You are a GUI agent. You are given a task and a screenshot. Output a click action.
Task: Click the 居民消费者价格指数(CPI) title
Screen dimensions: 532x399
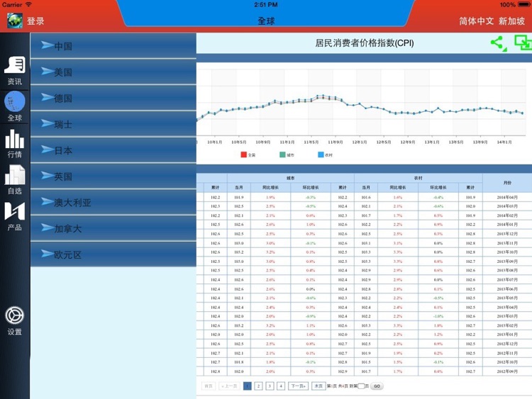pyautogui.click(x=365, y=43)
